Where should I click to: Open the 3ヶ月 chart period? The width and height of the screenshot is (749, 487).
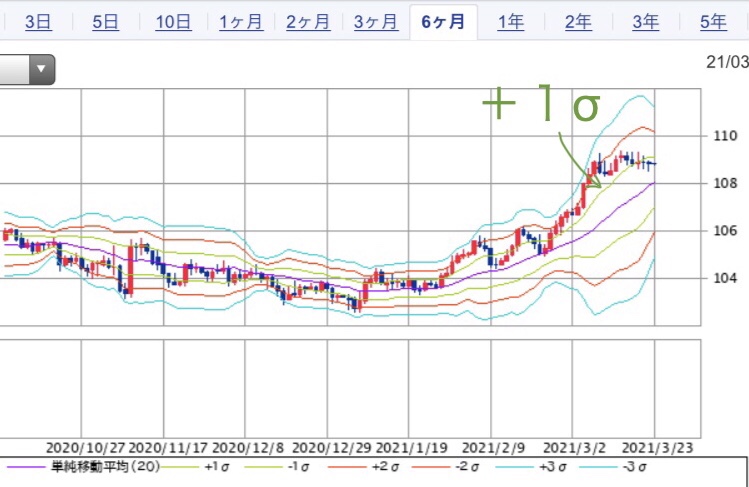(x=376, y=22)
